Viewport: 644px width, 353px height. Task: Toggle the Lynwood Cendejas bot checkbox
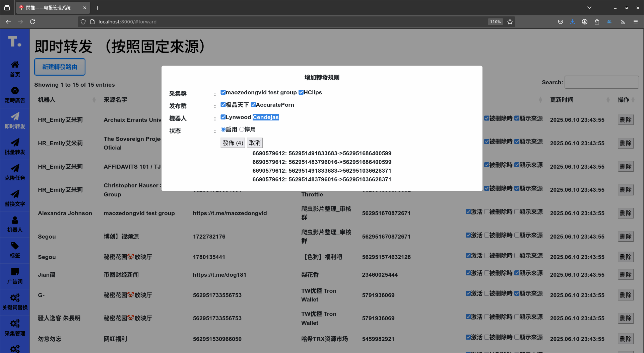point(223,117)
